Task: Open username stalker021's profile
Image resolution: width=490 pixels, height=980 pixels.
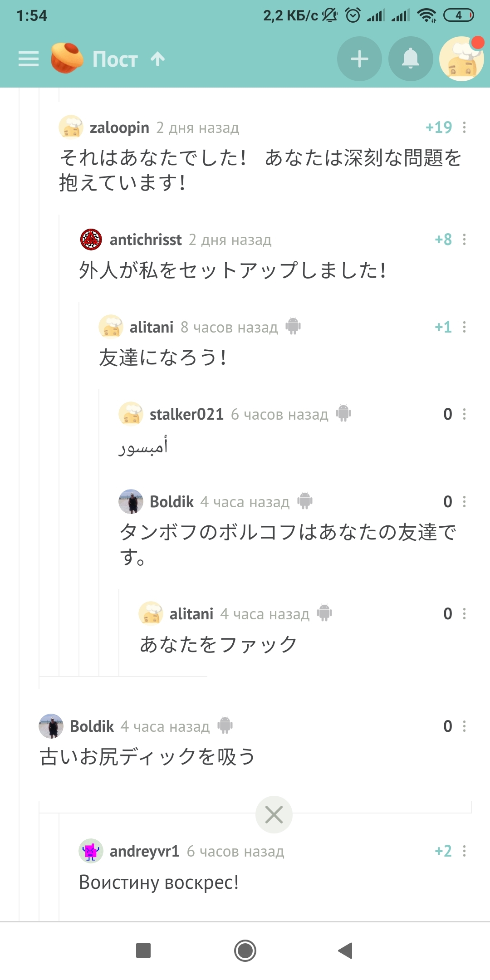Action: [186, 414]
